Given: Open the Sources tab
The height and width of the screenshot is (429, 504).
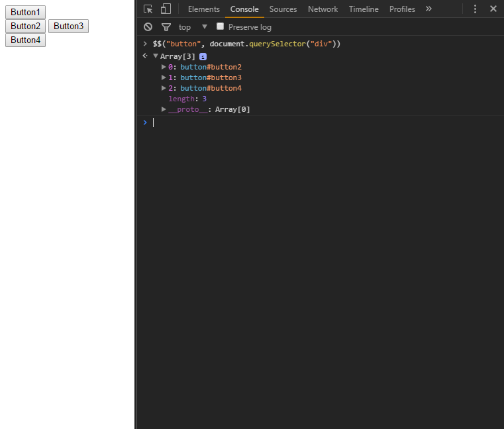Looking at the screenshot, I should 283,9.
